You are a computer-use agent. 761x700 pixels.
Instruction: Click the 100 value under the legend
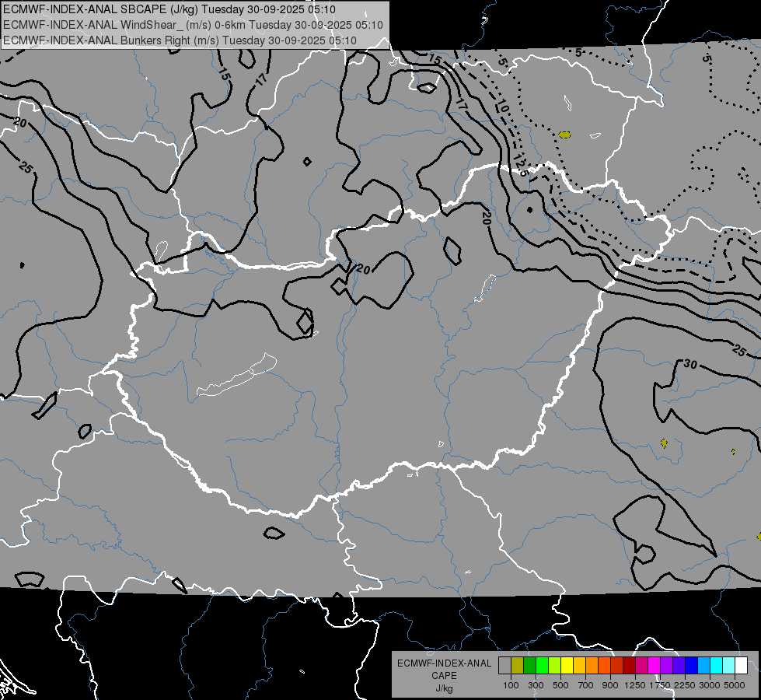(511, 685)
